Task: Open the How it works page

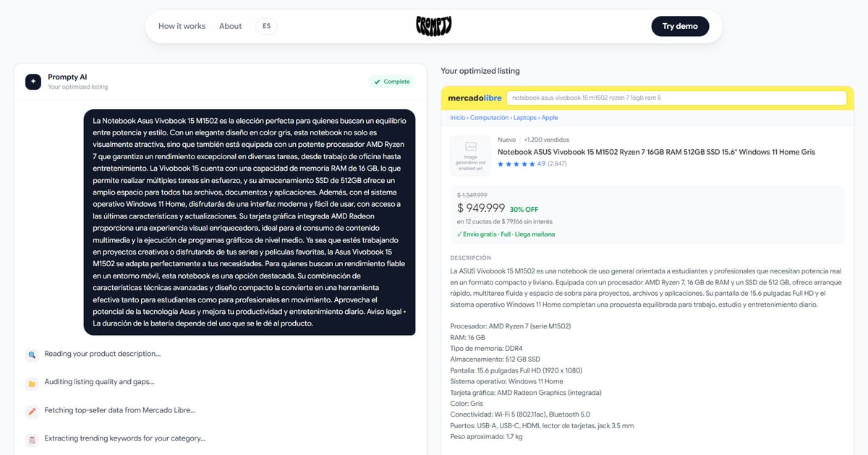Action: tap(182, 26)
